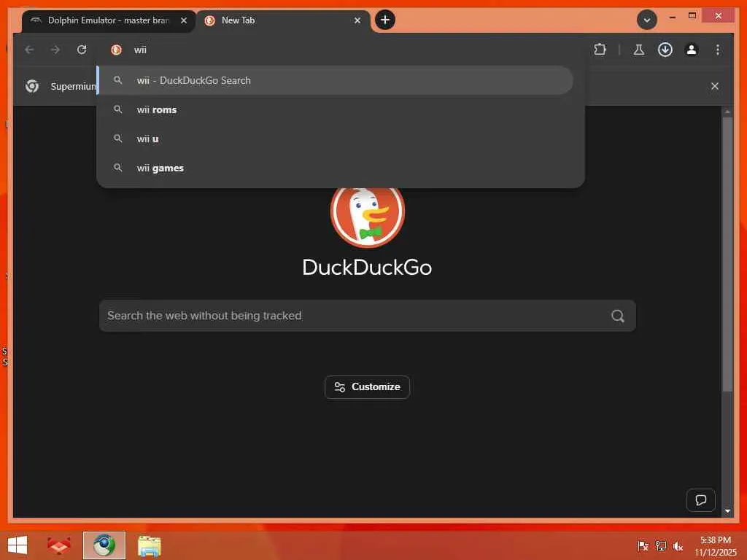Click the magnifier icon in DuckDuckGo search box

pyautogui.click(x=618, y=316)
